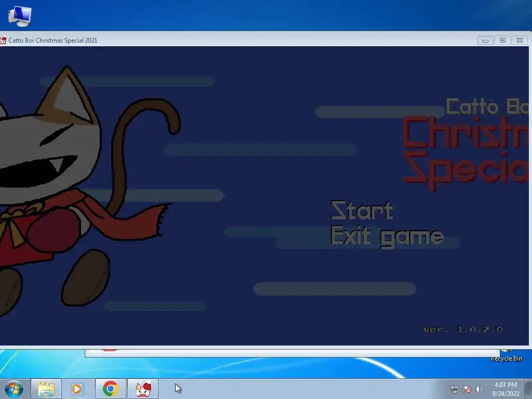
Task: Select the Recycle Bin desktop label
Action: tap(506, 358)
